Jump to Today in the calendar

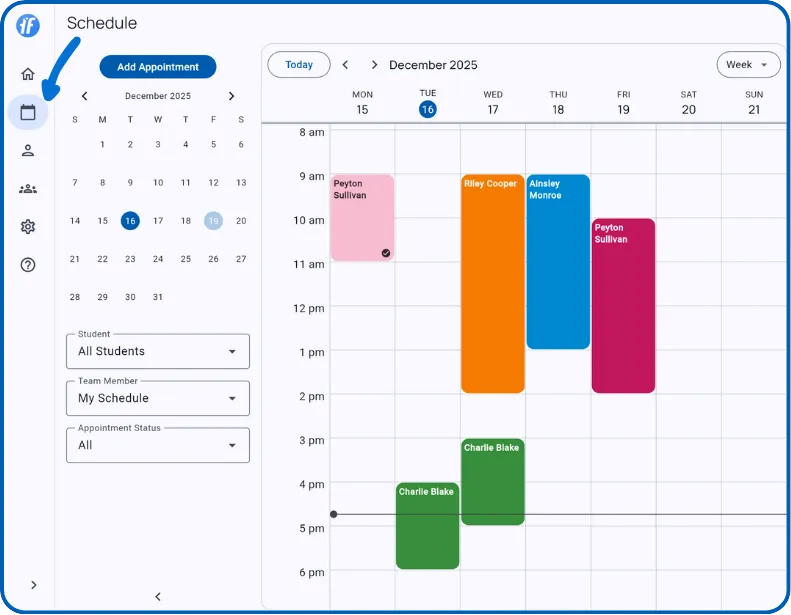click(x=299, y=65)
